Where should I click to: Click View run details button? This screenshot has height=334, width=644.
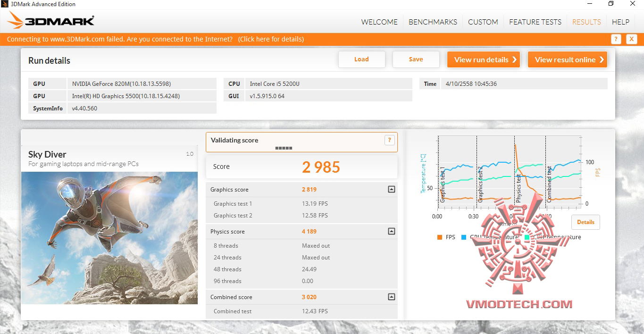[x=484, y=59]
